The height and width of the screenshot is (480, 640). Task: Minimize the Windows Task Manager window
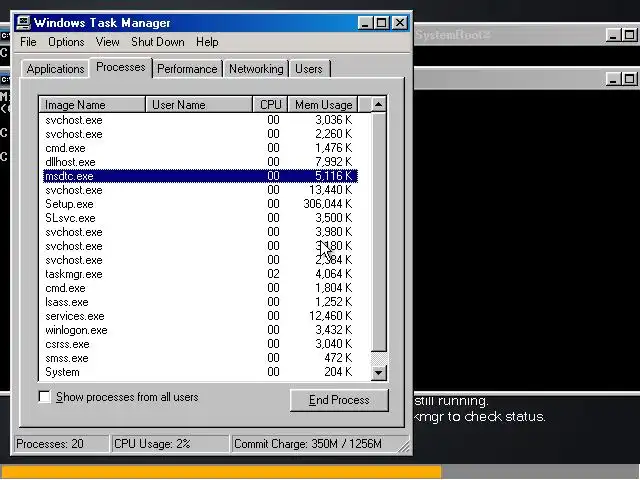click(x=365, y=23)
